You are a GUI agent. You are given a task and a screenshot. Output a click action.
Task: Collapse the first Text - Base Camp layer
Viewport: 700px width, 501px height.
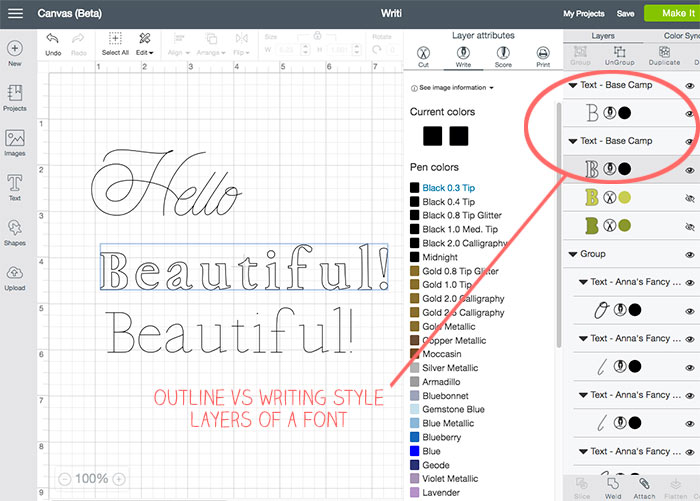[573, 85]
